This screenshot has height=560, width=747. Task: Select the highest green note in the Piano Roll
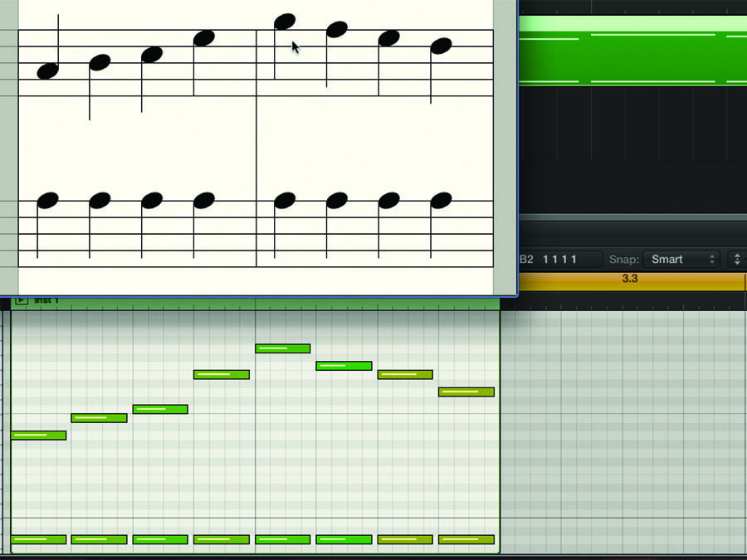pos(282,348)
